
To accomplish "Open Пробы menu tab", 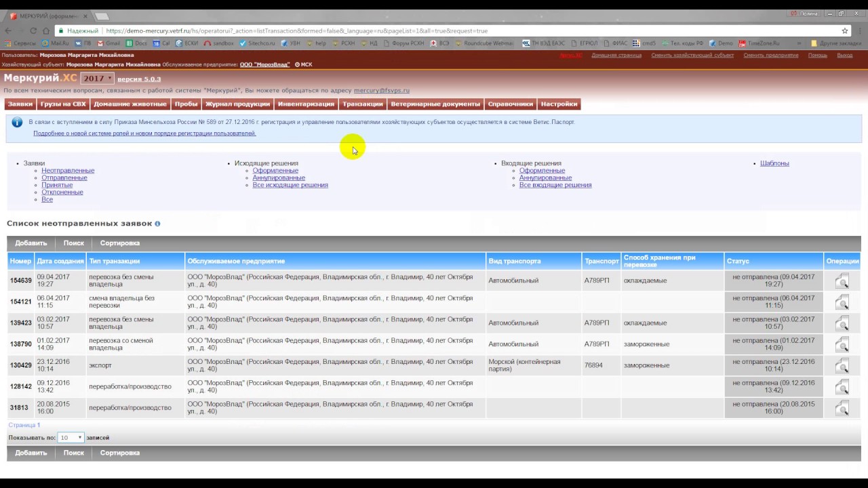I will (x=186, y=104).
